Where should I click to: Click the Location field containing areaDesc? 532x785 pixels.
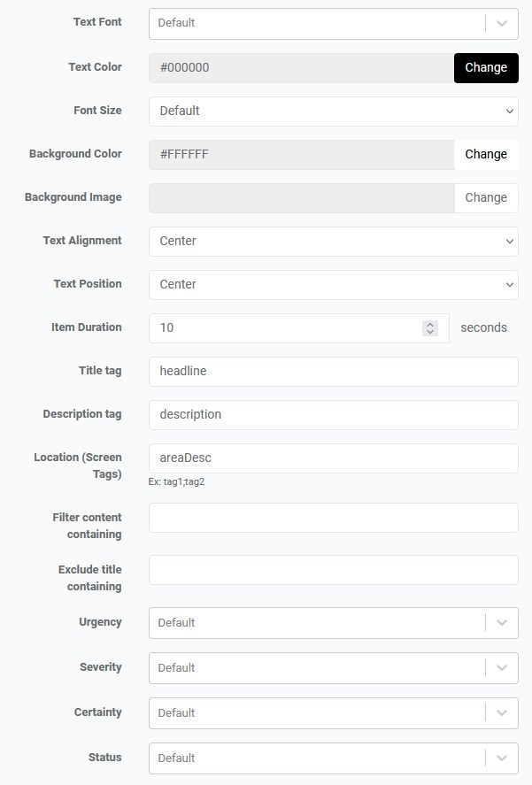click(x=333, y=458)
